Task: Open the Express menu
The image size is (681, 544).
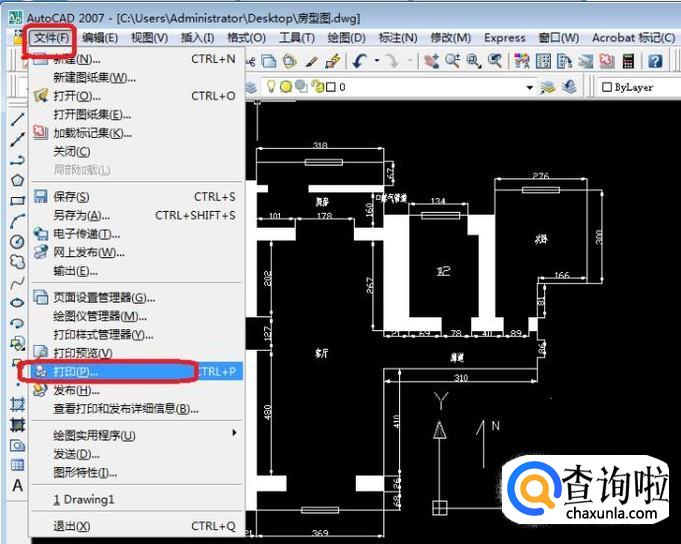Action: (x=505, y=38)
